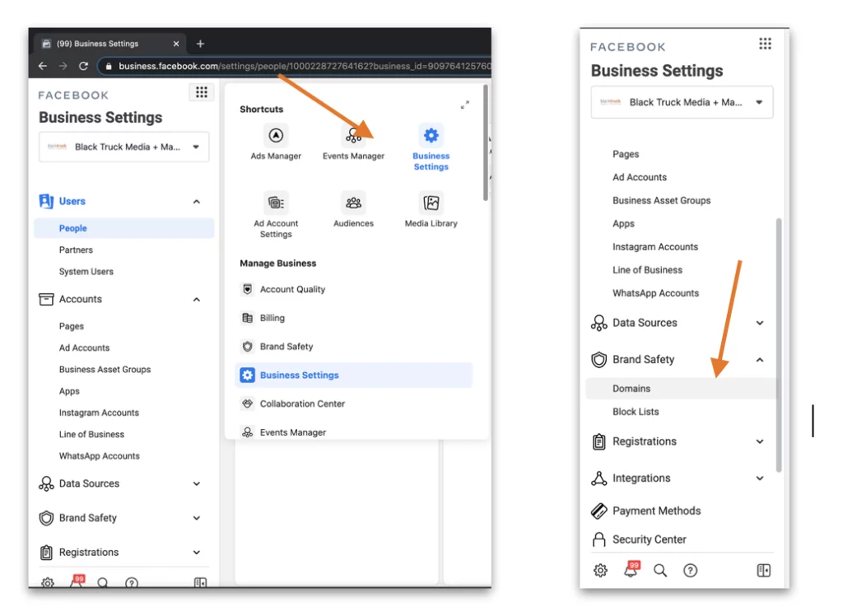Expand Brand Safety in left sidebar
Screen dimensions: 843x616
pyautogui.click(x=197, y=518)
